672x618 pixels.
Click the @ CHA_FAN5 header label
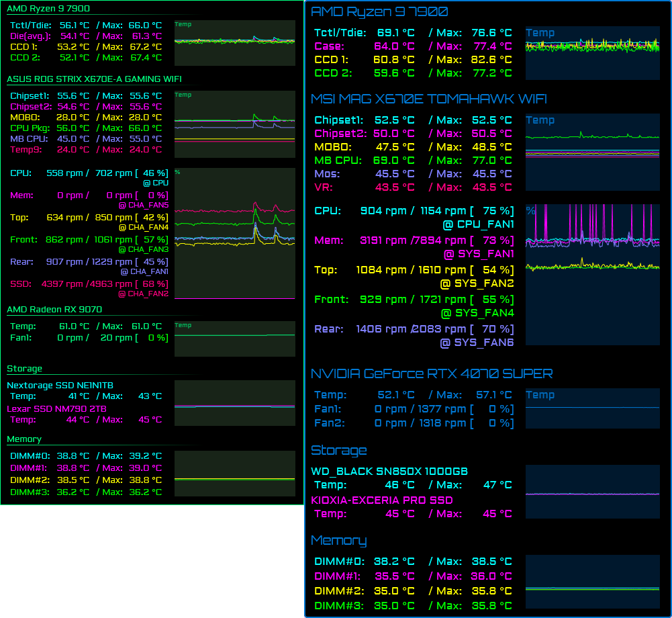pyautogui.click(x=144, y=205)
